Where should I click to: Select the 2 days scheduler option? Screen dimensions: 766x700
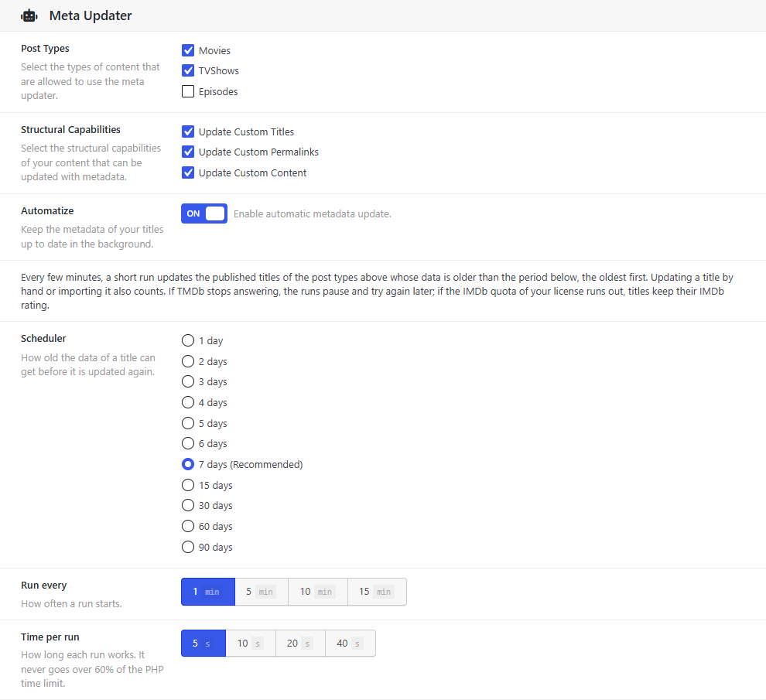[x=188, y=361]
